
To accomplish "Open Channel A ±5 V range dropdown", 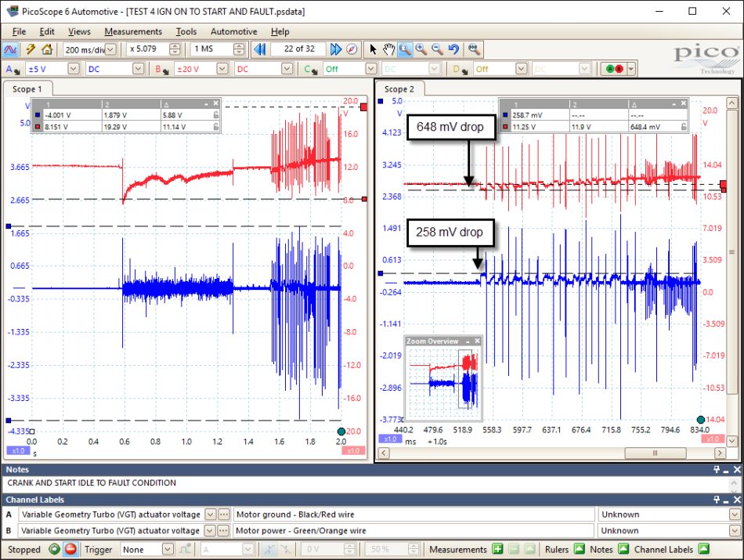I will point(73,69).
